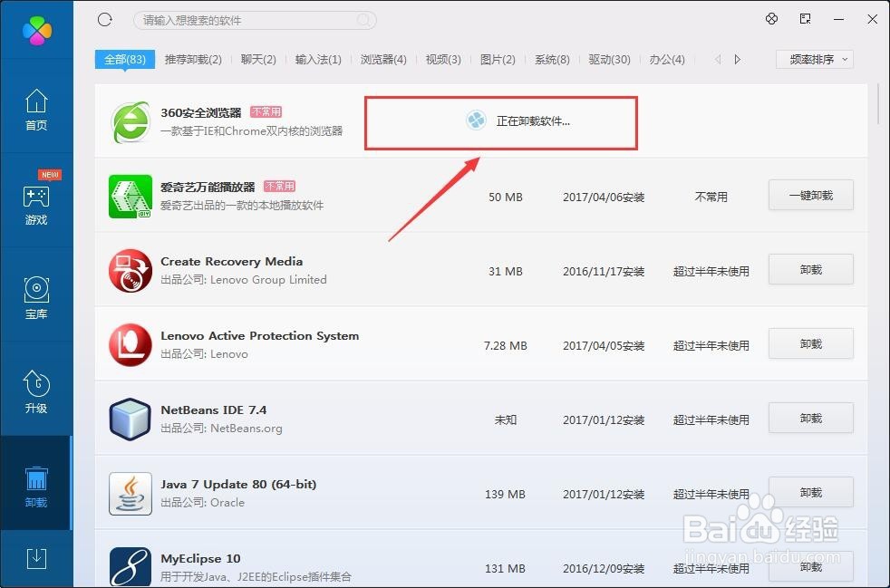Click the MyEclipse 10 application thumbnail

pyautogui.click(x=130, y=565)
